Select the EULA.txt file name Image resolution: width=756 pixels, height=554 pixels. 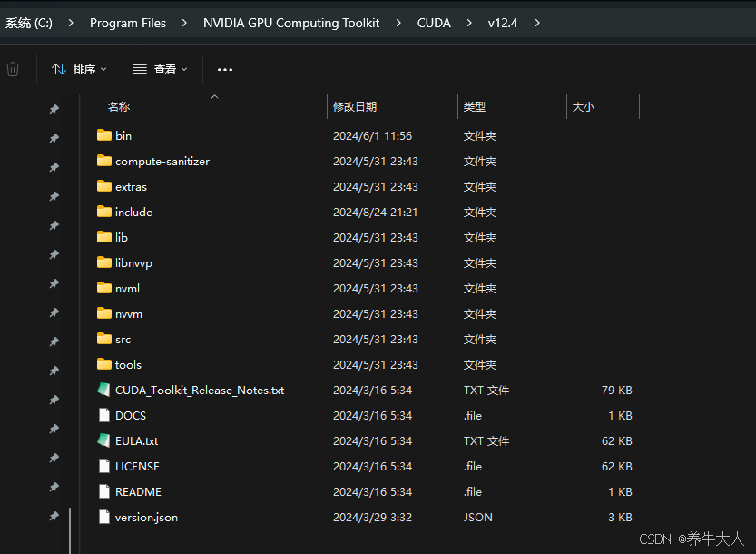[x=136, y=441]
